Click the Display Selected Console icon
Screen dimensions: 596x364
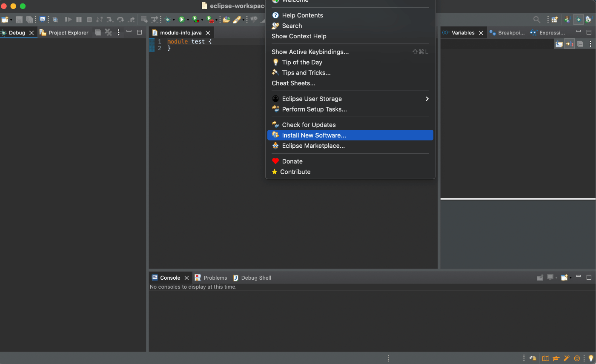(x=550, y=278)
